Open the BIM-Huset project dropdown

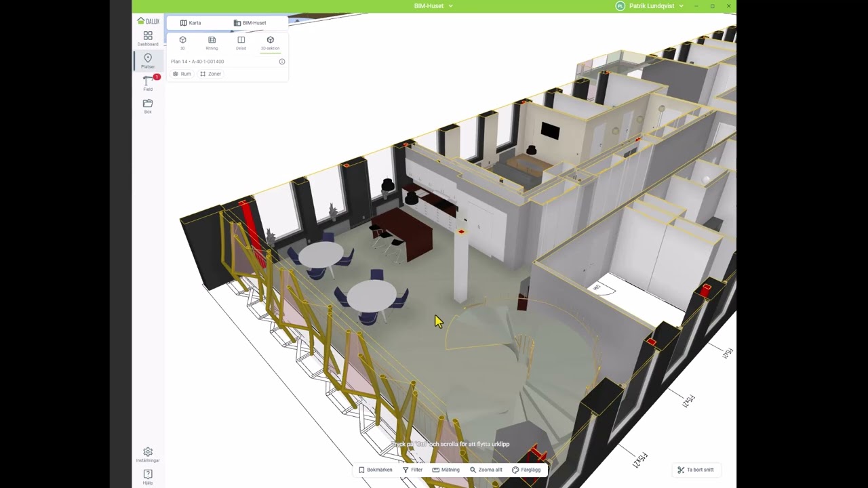[433, 6]
